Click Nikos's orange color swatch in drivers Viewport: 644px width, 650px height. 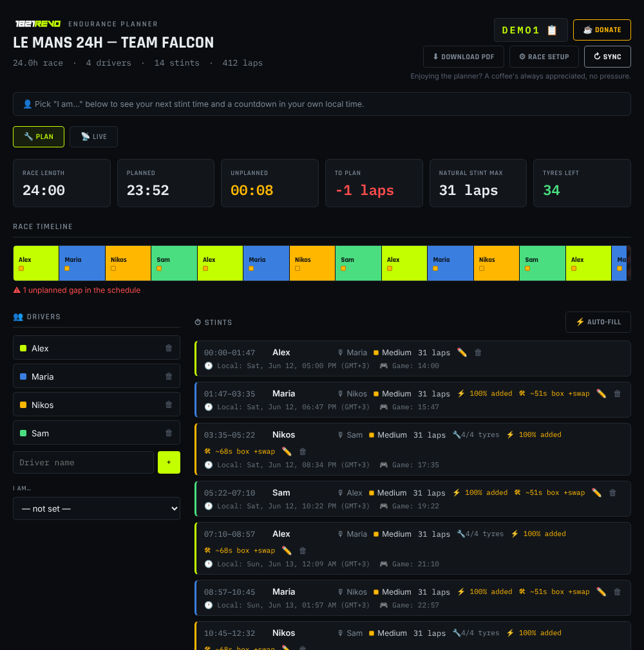coord(23,405)
